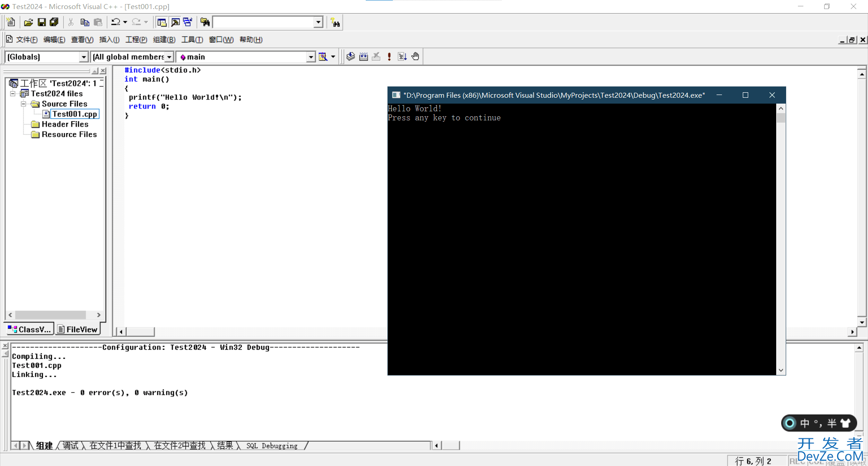Switch to the ClassView tab
Image resolution: width=868 pixels, height=466 pixels.
click(x=29, y=329)
